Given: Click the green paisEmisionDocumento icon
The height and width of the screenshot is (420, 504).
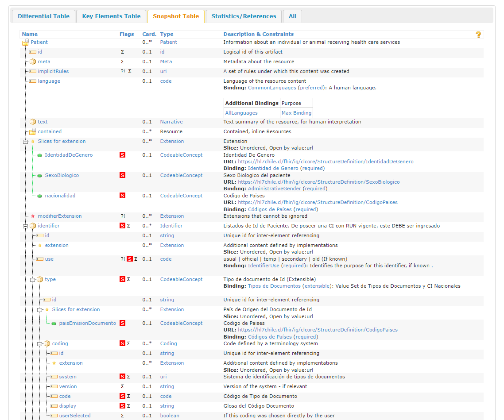Looking at the screenshot, I should 54,324.
